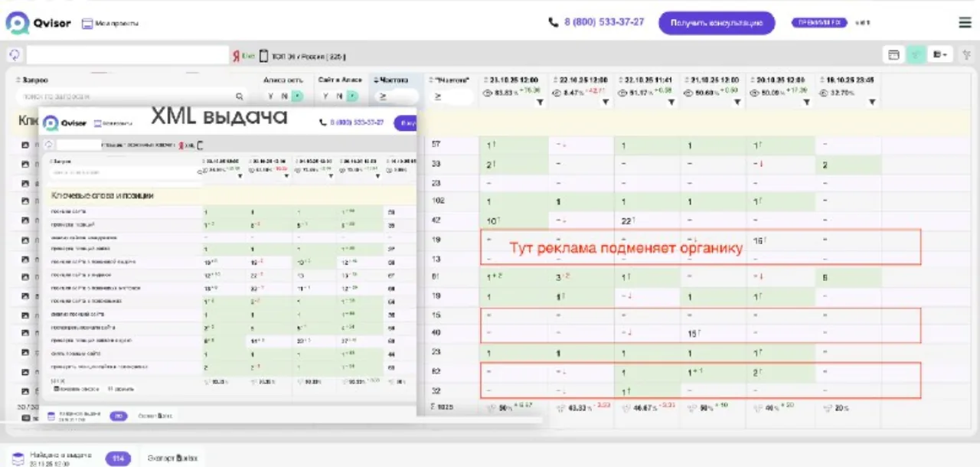The image size is (980, 467).
Task: Click the eye icon under 22.10.25 11:41
Action: click(x=624, y=93)
